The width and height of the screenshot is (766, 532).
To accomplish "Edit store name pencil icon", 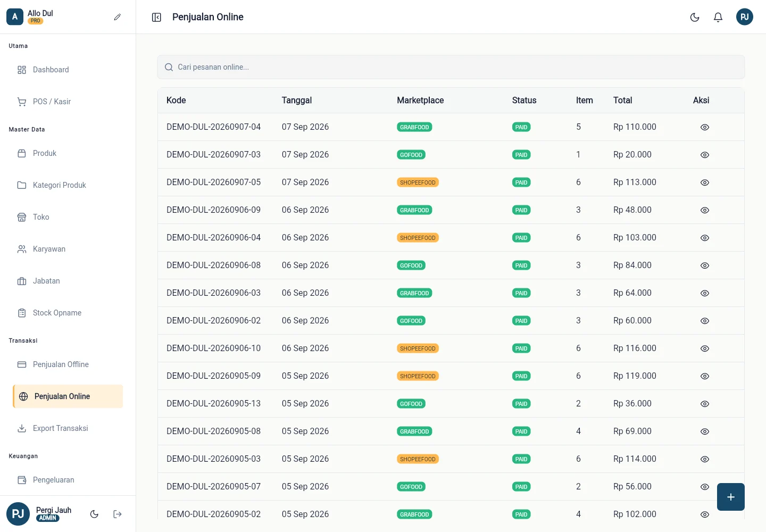I will (118, 17).
